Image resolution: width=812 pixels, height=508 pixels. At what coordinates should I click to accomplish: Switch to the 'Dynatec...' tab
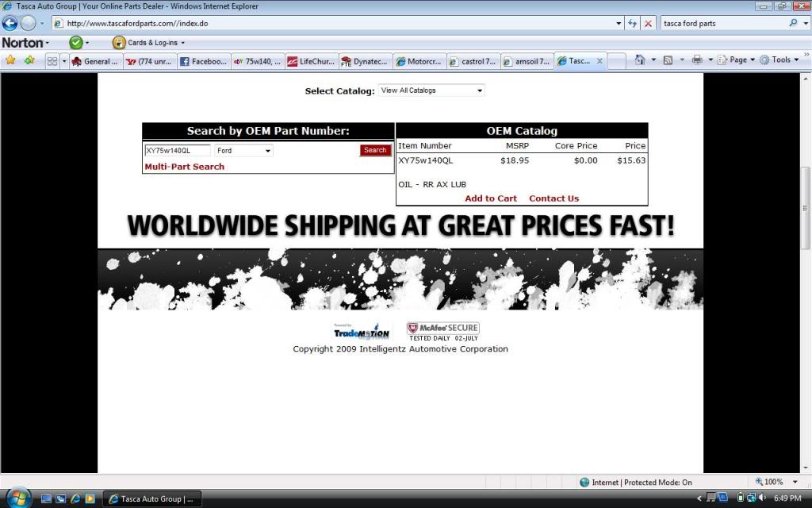pyautogui.click(x=365, y=61)
